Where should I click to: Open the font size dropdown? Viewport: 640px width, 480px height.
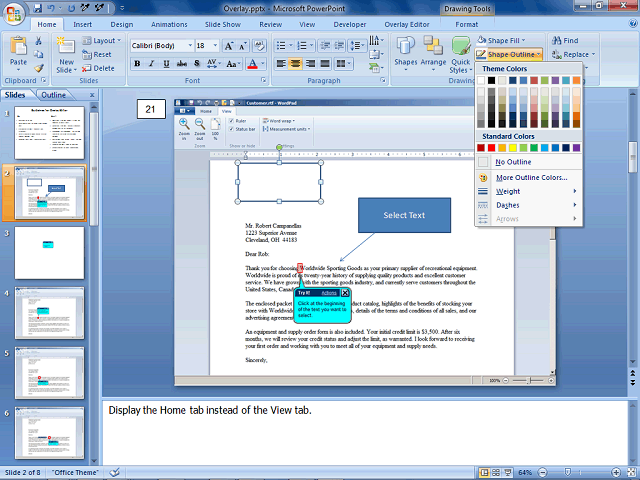coord(215,45)
